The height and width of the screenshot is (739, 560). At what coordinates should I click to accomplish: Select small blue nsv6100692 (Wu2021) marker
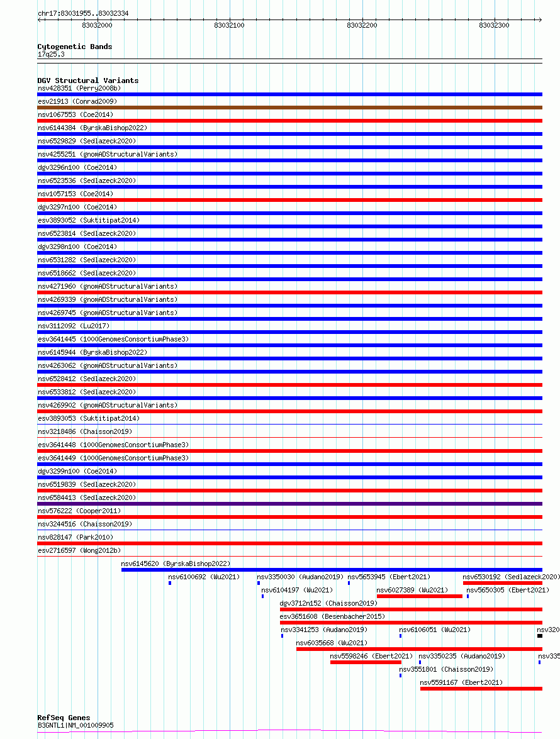[x=170, y=583]
